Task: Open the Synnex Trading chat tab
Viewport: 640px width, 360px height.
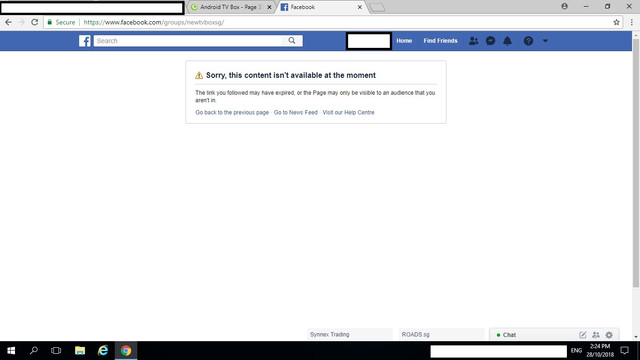Action: point(350,335)
